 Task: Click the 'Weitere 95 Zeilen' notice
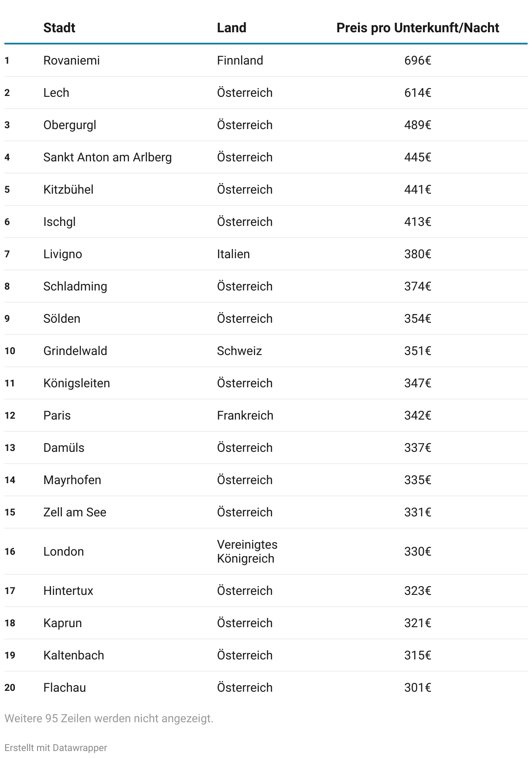pos(109,718)
